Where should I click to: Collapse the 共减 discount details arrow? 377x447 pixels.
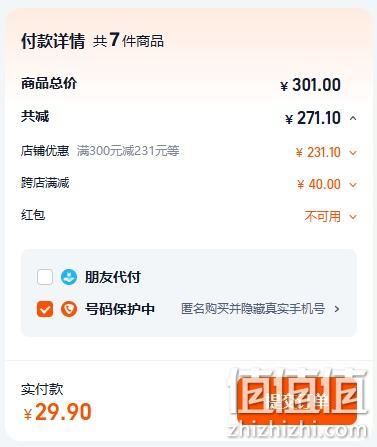[353, 118]
